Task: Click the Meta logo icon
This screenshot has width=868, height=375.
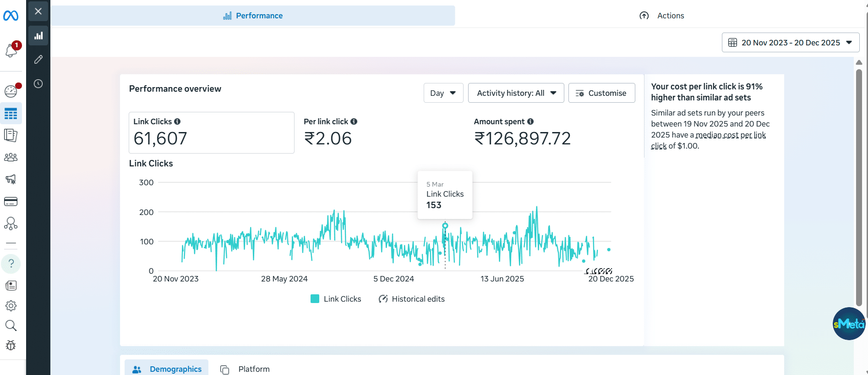Action: point(11,16)
